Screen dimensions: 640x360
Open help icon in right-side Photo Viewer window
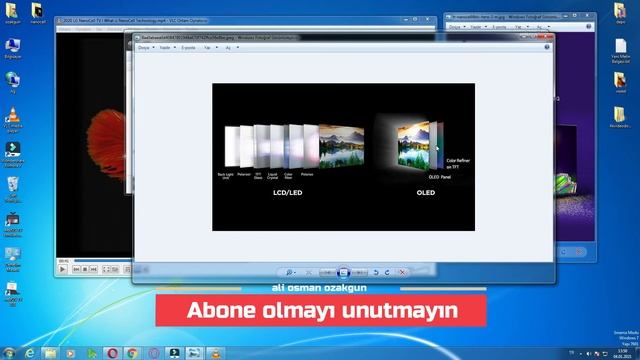point(589,27)
